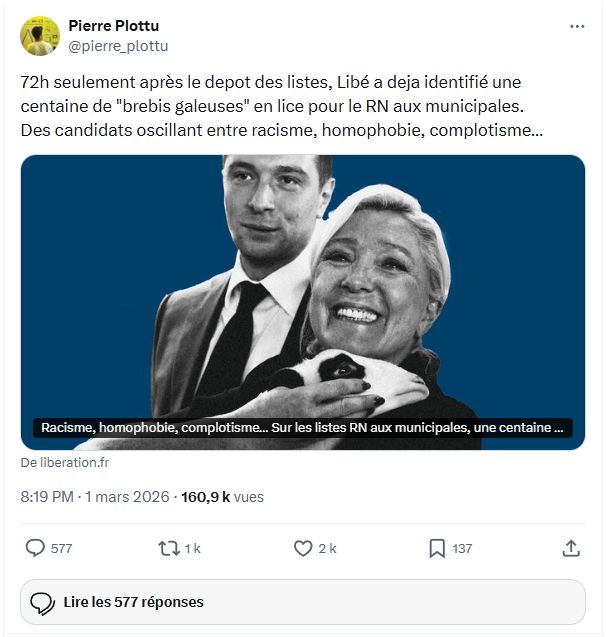This screenshot has height=637, width=606.
Task: Click the 577 reply count
Action: 61,549
